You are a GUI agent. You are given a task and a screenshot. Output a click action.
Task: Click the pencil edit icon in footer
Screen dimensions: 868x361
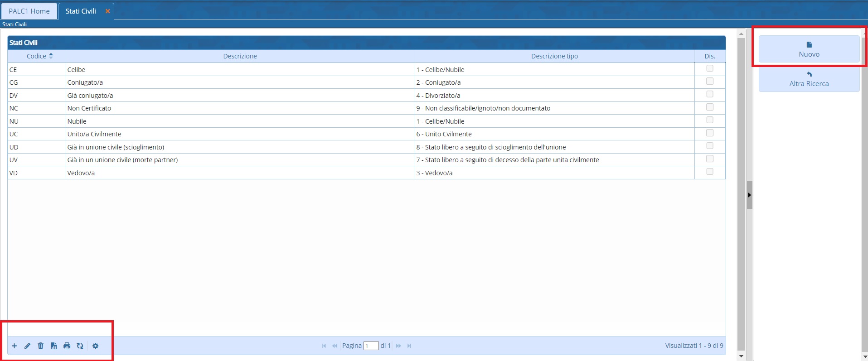(27, 346)
